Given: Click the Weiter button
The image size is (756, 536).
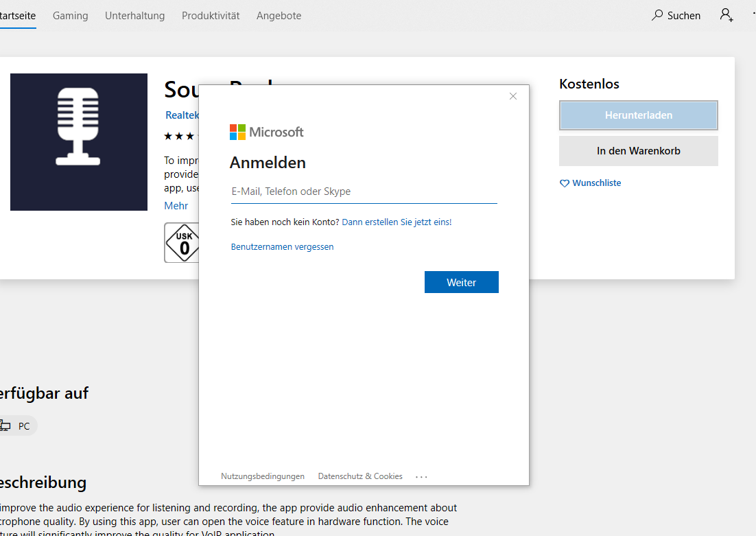Looking at the screenshot, I should [x=462, y=282].
